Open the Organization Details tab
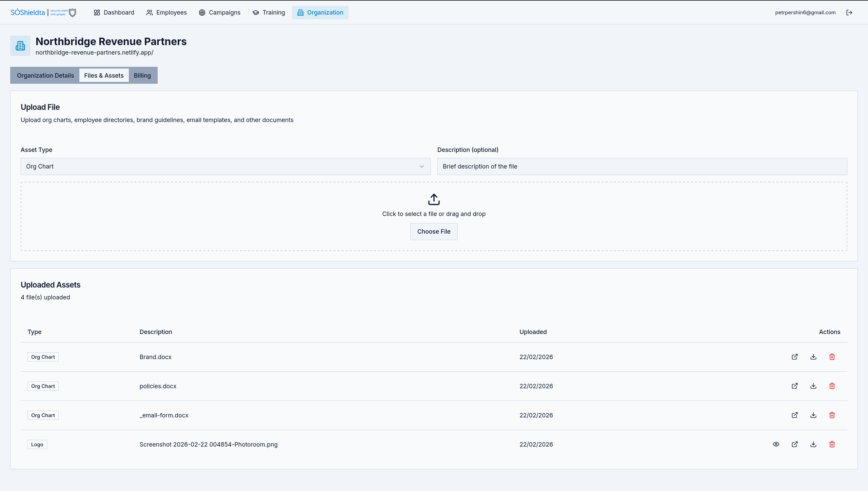 point(45,76)
